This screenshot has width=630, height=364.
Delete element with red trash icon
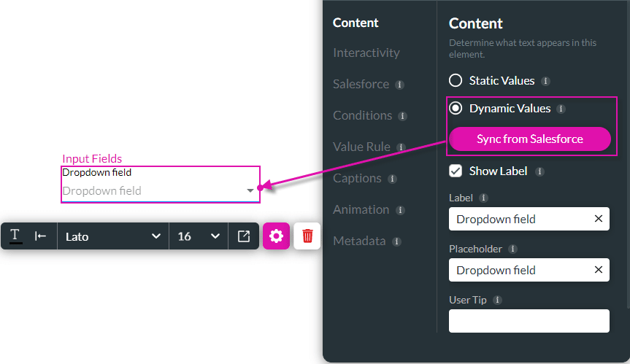307,236
